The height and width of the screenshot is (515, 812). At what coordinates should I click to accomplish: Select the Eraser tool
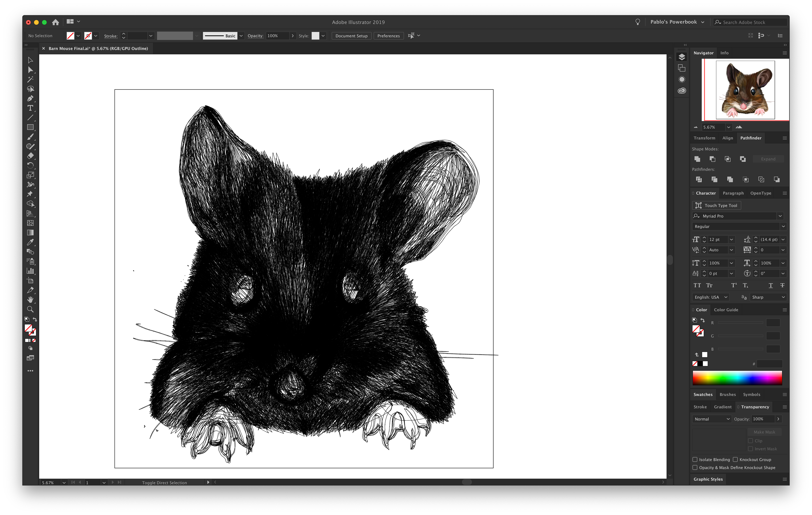pyautogui.click(x=30, y=156)
